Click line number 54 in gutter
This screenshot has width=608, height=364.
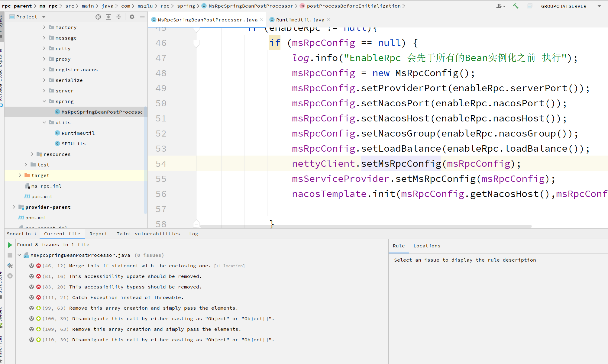pos(161,164)
